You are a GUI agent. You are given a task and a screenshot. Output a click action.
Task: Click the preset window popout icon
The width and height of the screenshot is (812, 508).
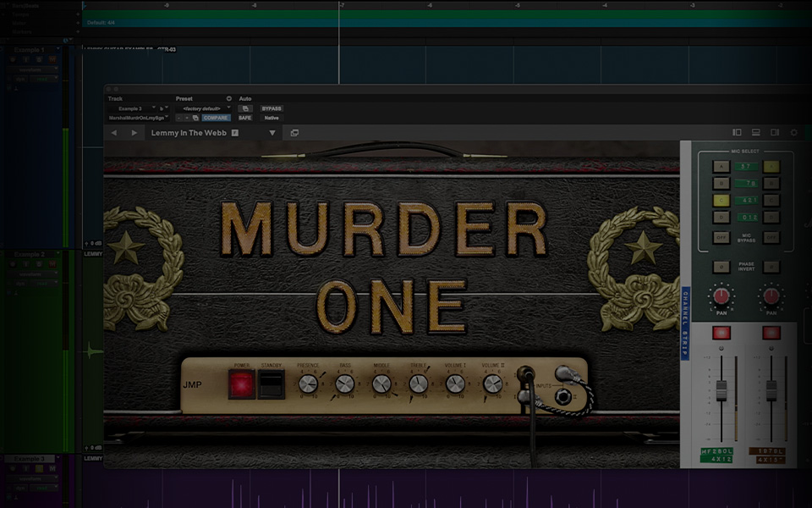coord(294,133)
